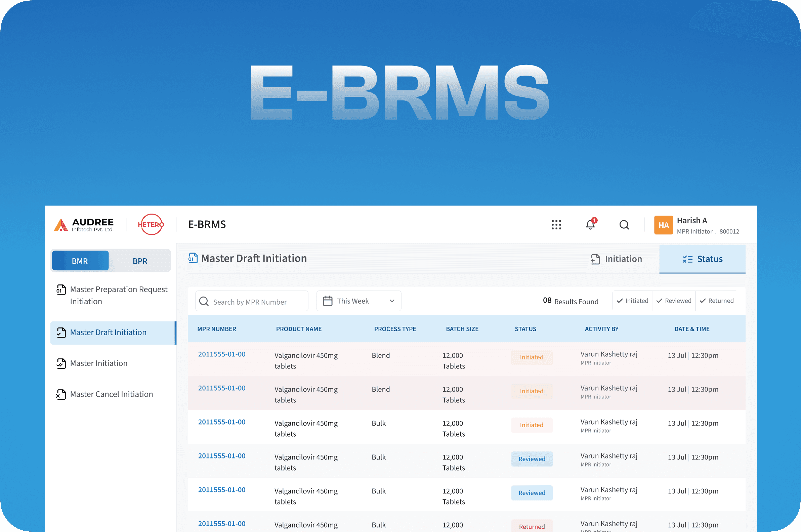Viewport: 801px width, 532px height.
Task: Toggle the Initiated filter checkbox
Action: pyautogui.click(x=632, y=301)
